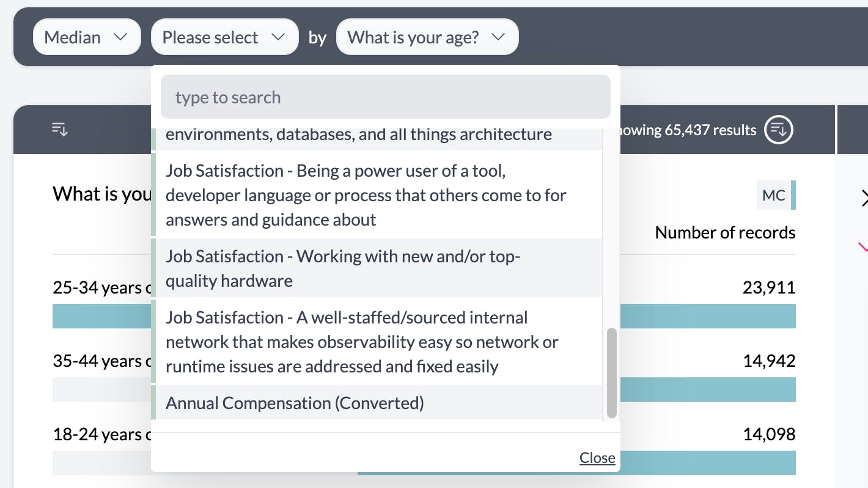868x488 pixels.
Task: Select Annual Compensation (Converted) option
Action: coord(295,403)
